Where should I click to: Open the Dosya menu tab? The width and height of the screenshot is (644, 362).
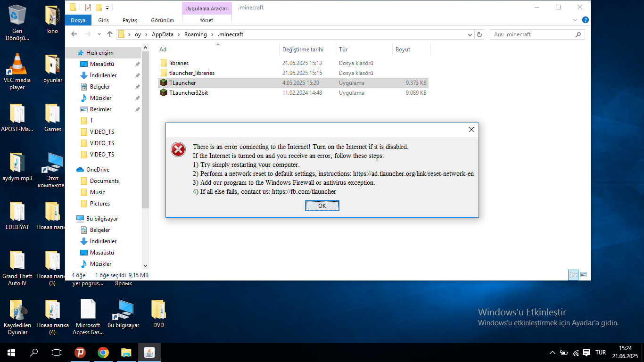(78, 20)
